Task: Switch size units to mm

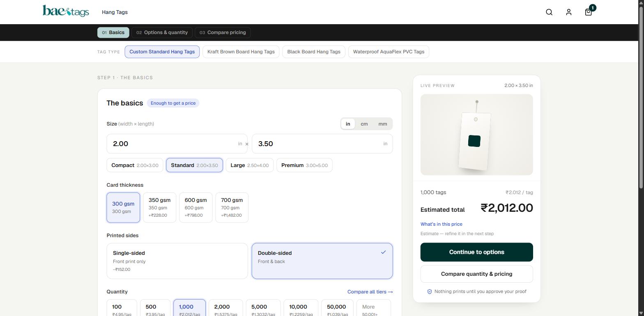Action: 383,124
